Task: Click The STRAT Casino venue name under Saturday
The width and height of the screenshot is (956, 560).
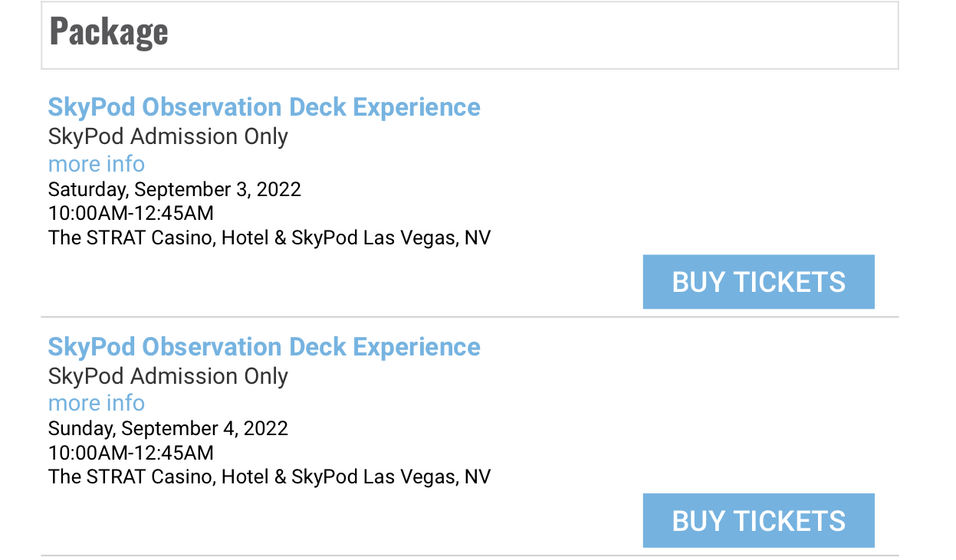Action: coord(204,237)
